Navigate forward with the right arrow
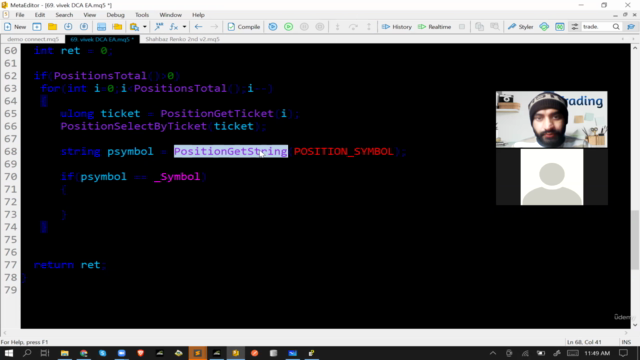The image size is (640, 360). 214,27
